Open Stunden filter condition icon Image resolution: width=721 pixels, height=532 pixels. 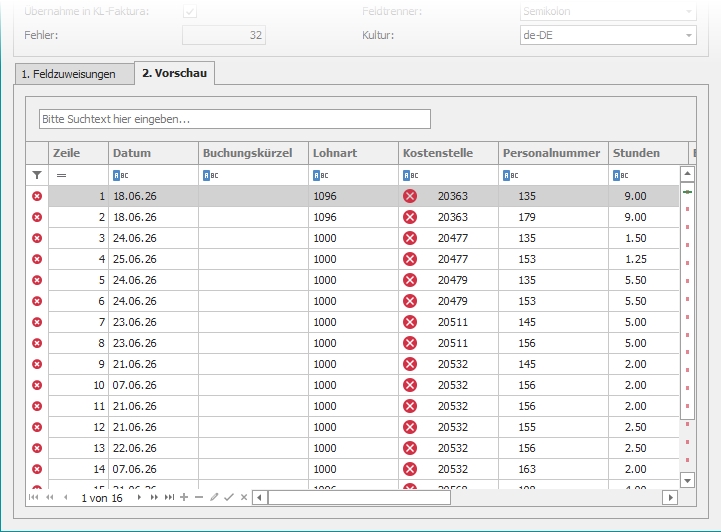(620, 175)
